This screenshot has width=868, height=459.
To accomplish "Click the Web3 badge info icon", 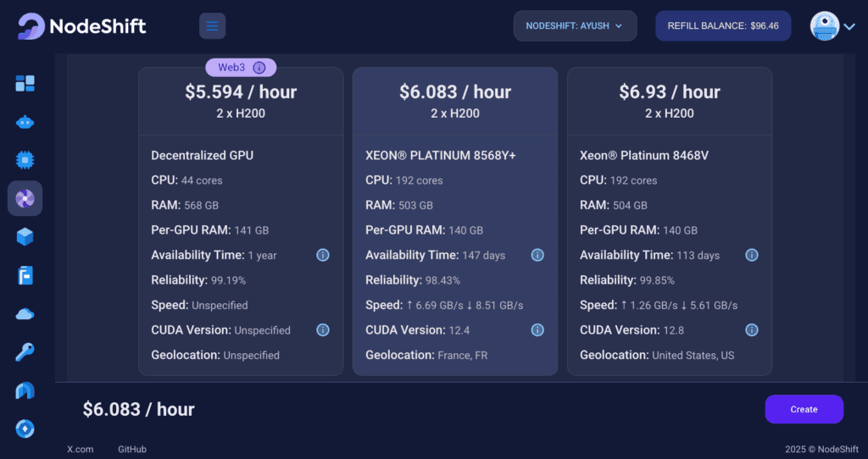I will point(259,68).
